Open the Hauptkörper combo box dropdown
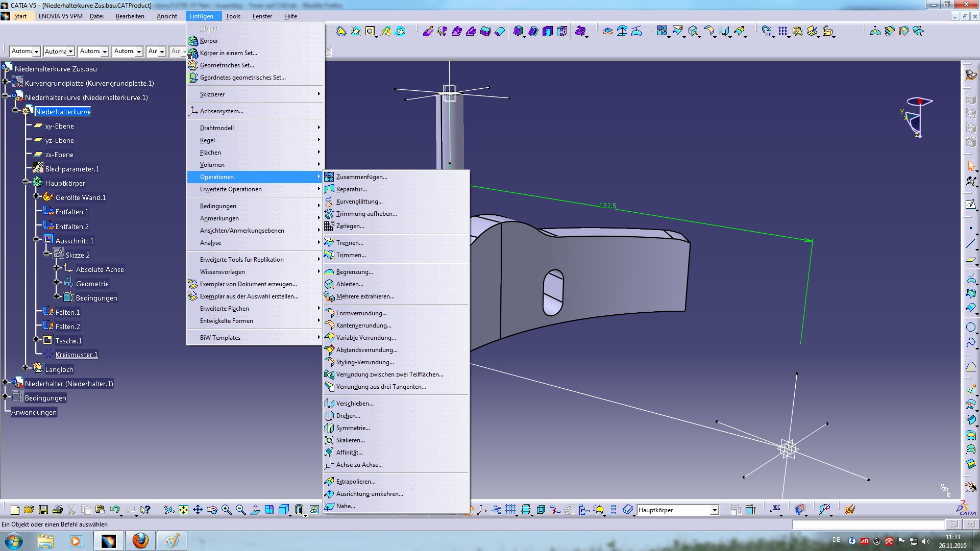 click(x=715, y=510)
